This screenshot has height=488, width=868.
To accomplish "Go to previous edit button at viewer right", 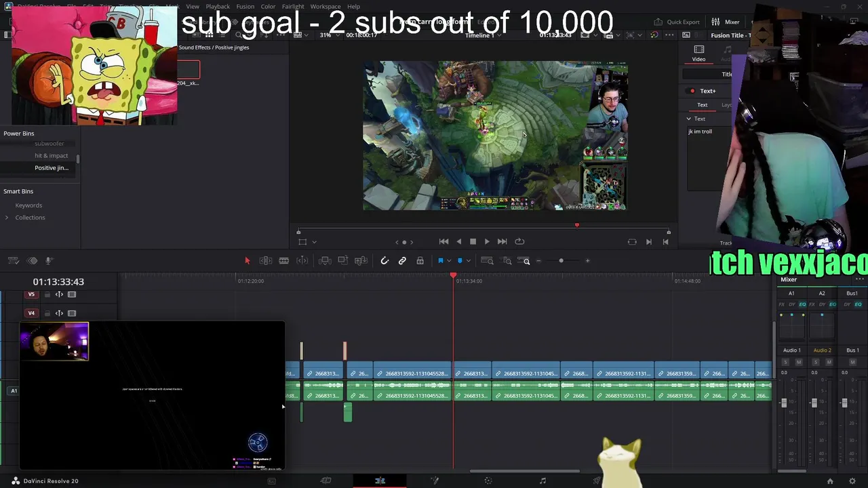I will 666,242.
